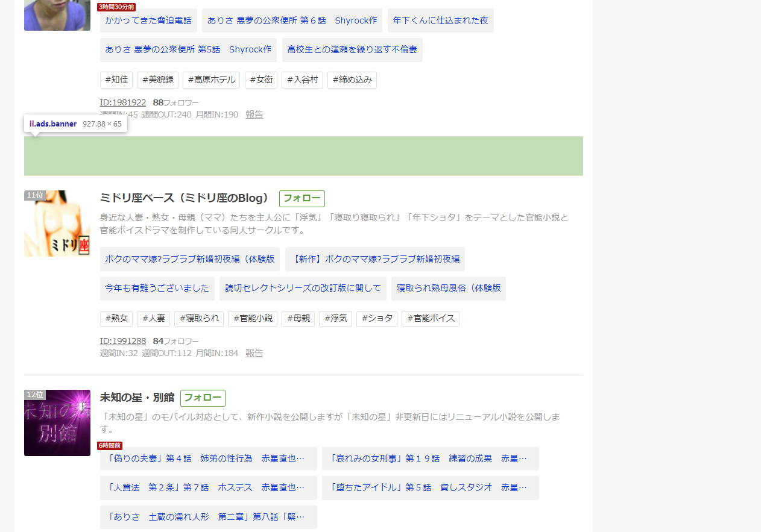Open the ID:1991288 link
The width and height of the screenshot is (761, 532).
click(123, 341)
